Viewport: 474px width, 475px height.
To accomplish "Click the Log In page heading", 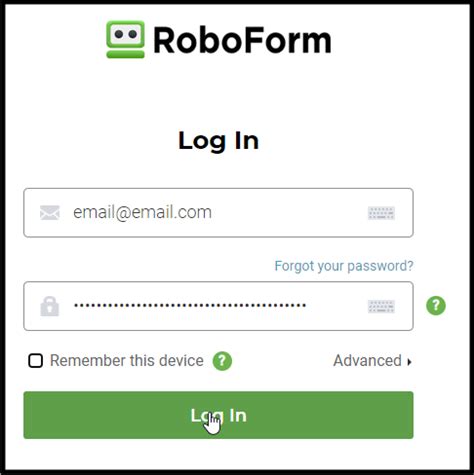I will coord(219,141).
